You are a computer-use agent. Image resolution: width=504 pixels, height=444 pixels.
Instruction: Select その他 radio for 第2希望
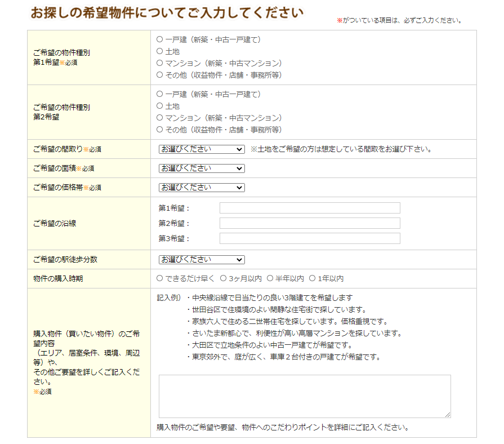point(159,130)
